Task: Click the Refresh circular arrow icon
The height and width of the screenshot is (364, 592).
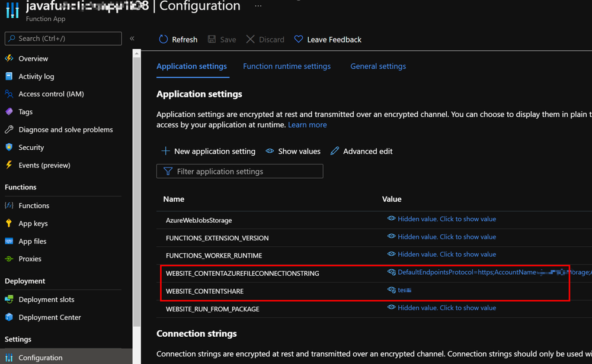Action: click(x=163, y=39)
